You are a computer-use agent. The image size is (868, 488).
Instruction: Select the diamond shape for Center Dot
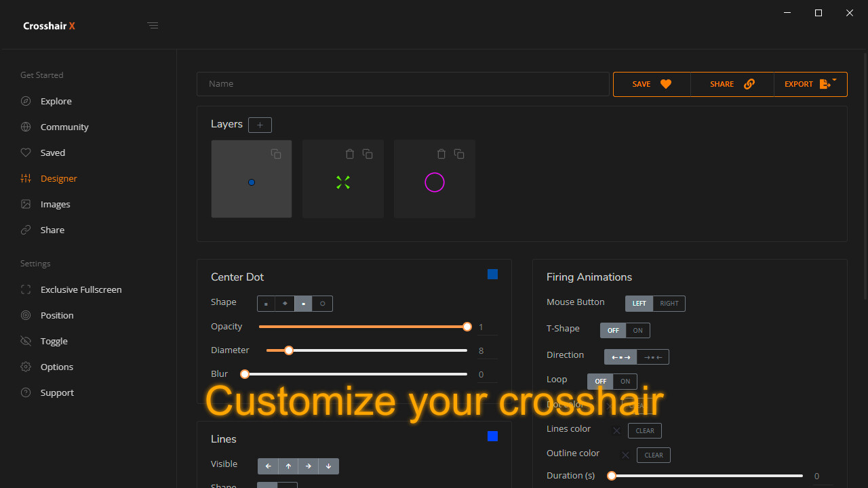click(285, 304)
